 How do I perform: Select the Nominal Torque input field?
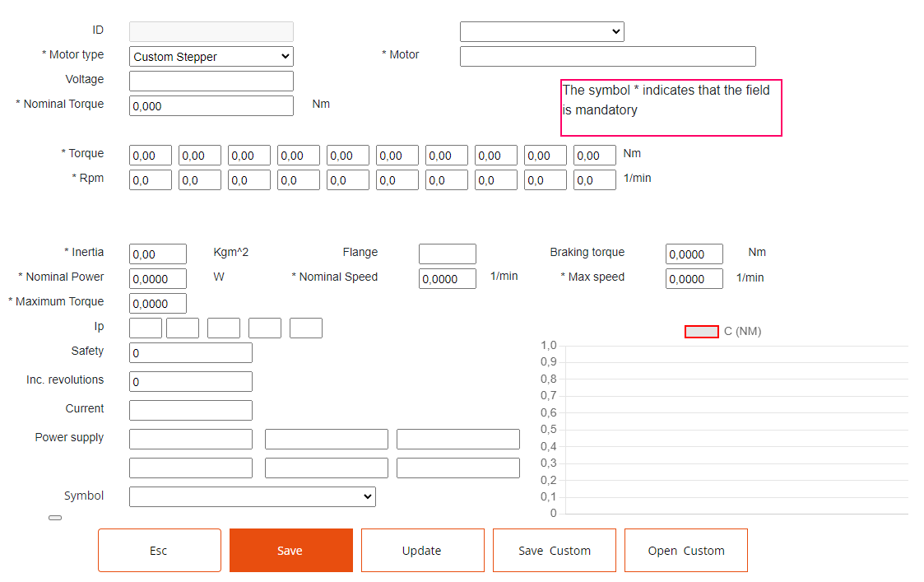(211, 105)
